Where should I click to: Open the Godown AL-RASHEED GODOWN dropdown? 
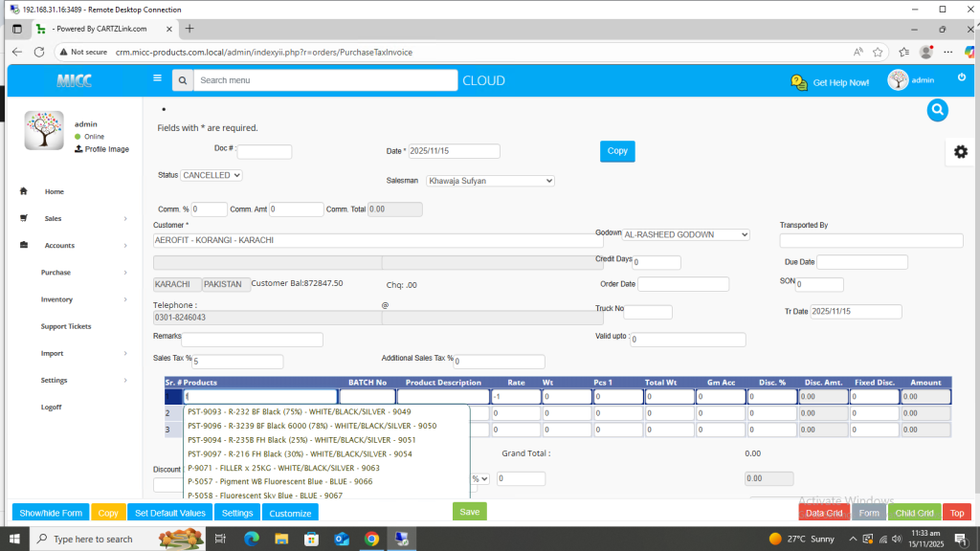point(686,234)
